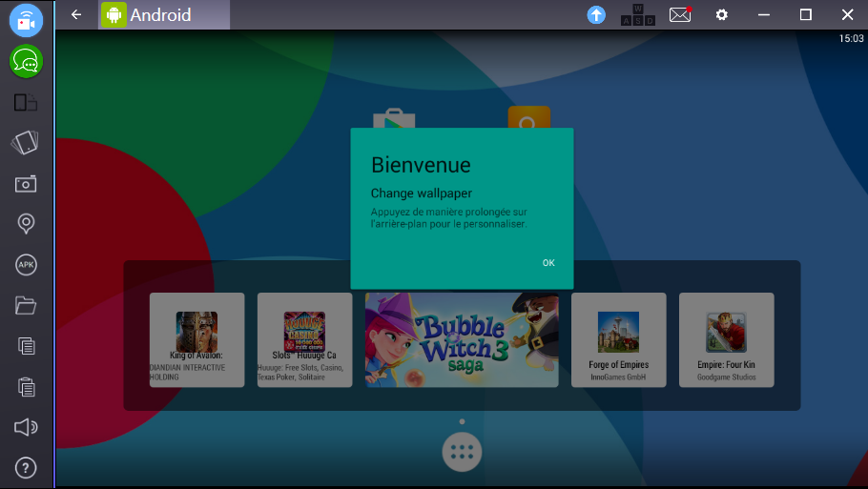Open the mail envelope notifications
The image size is (868, 489).
click(679, 14)
